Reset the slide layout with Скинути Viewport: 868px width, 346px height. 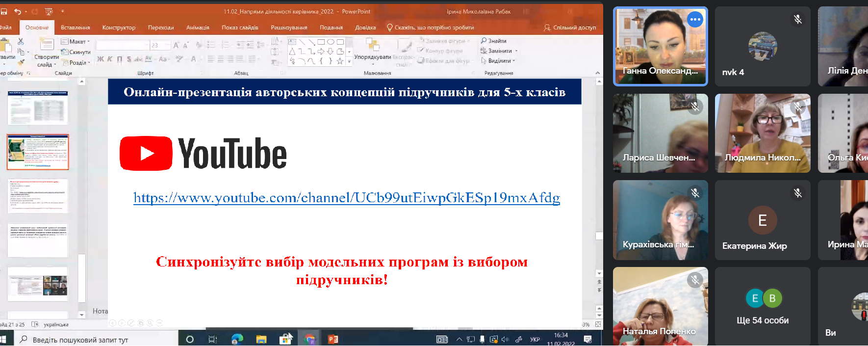76,52
